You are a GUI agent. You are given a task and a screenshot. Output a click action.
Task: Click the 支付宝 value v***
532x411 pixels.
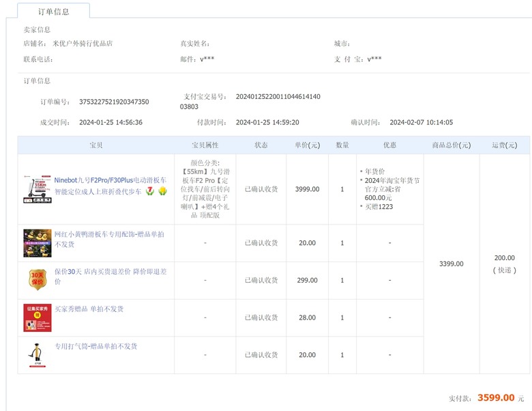coord(374,59)
